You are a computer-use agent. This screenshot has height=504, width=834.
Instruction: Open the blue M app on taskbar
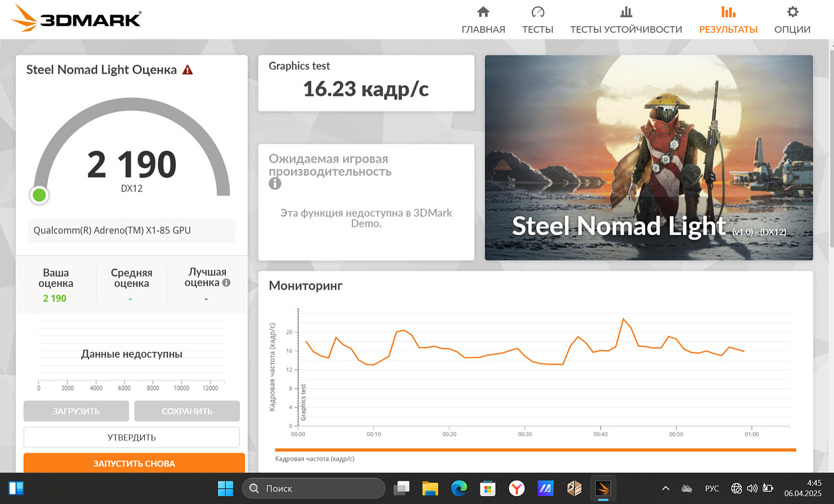(545, 488)
